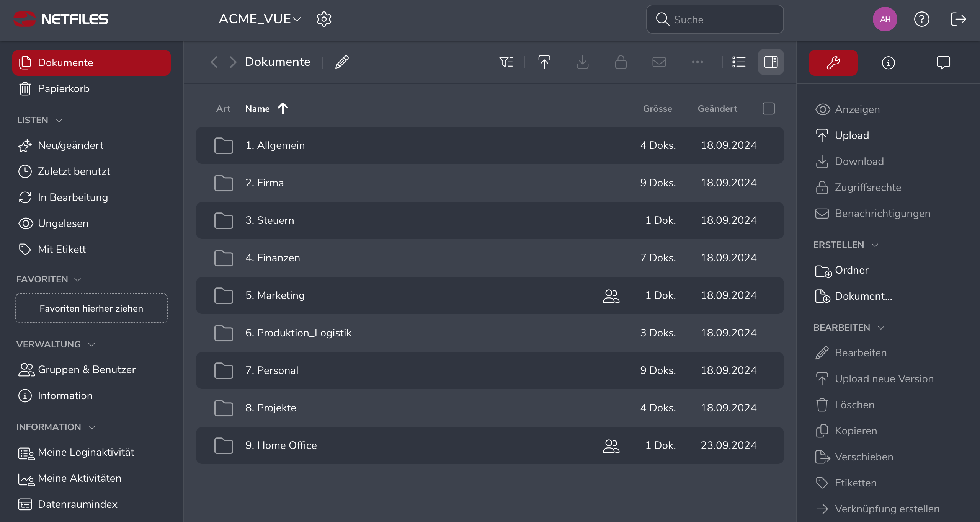Open the help question mark icon
980x522 pixels.
click(921, 19)
